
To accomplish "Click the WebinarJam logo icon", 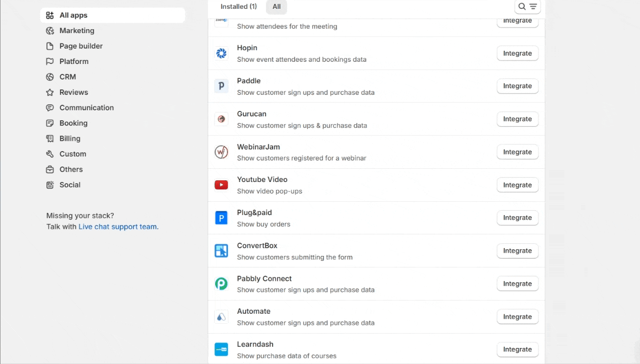I will pyautogui.click(x=221, y=152).
